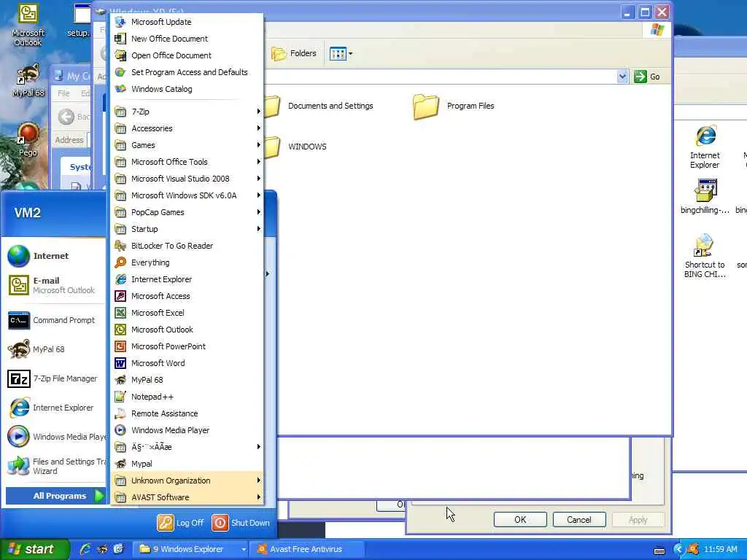Open 7-Zip File Manager

(x=55, y=378)
